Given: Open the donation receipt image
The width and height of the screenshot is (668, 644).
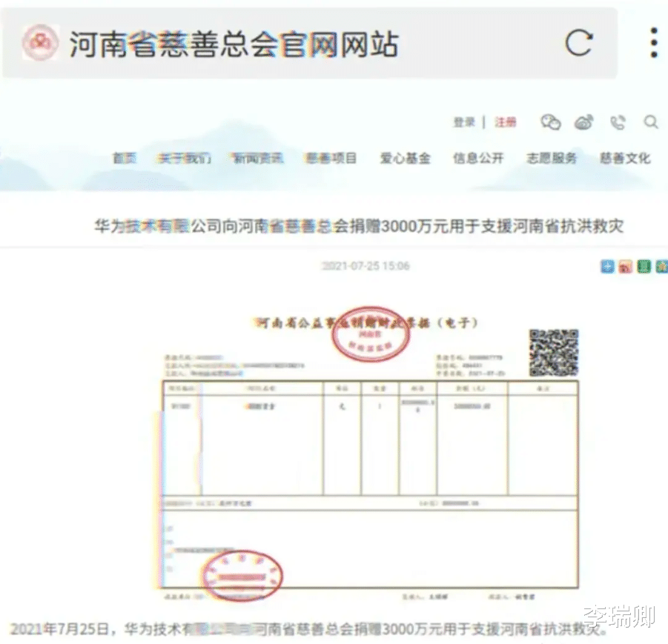Looking at the screenshot, I should [370, 454].
